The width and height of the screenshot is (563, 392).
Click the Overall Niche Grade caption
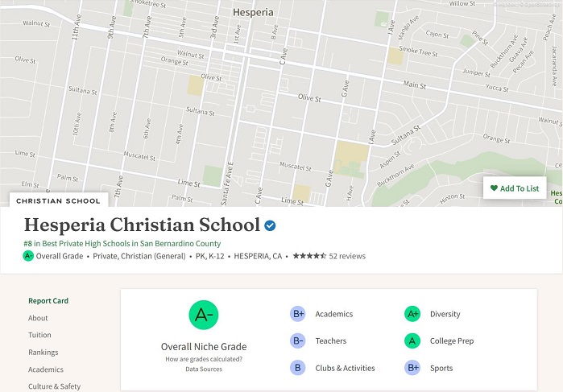[204, 346]
